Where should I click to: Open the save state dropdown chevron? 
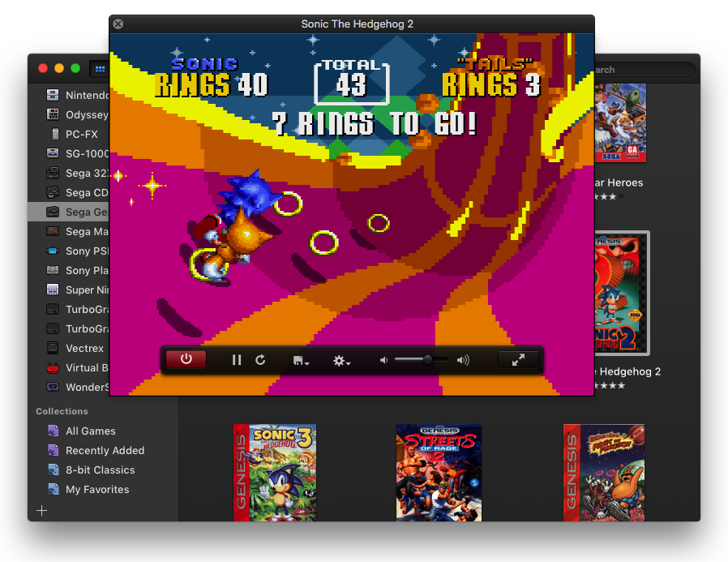(307, 363)
